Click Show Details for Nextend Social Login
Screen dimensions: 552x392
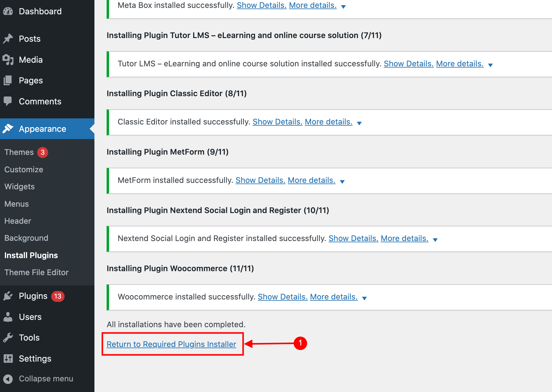click(353, 238)
